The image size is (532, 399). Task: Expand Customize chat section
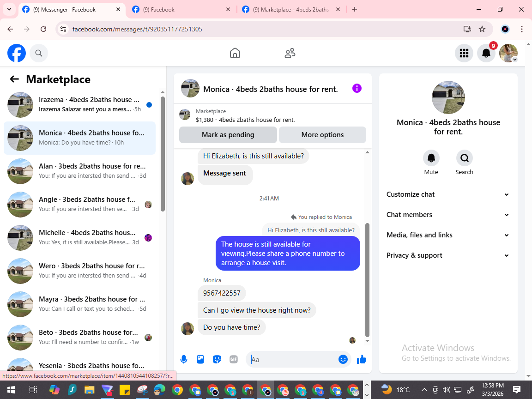(448, 194)
